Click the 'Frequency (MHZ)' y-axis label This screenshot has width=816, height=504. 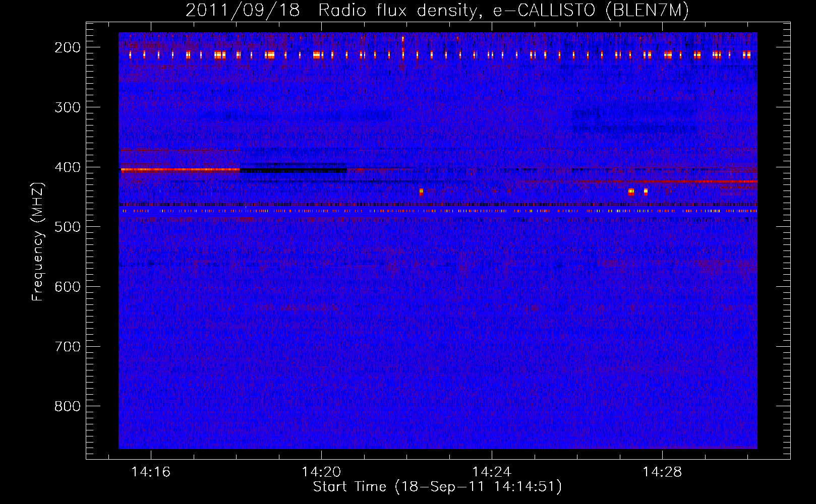38,242
